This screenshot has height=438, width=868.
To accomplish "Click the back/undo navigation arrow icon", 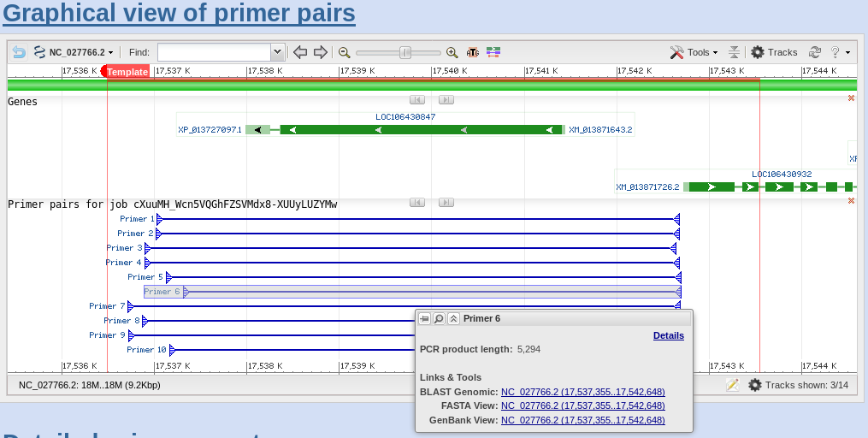I will [19, 52].
